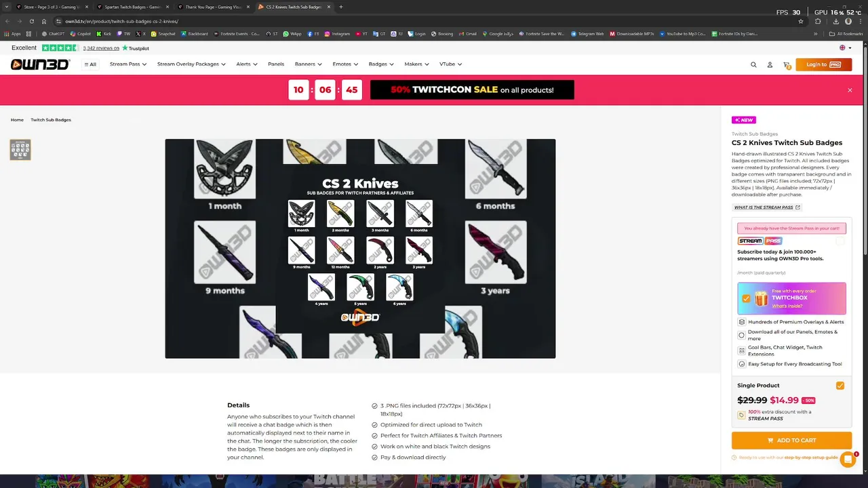Open the tab search dropdown arrow
The image size is (868, 488).
click(x=7, y=7)
